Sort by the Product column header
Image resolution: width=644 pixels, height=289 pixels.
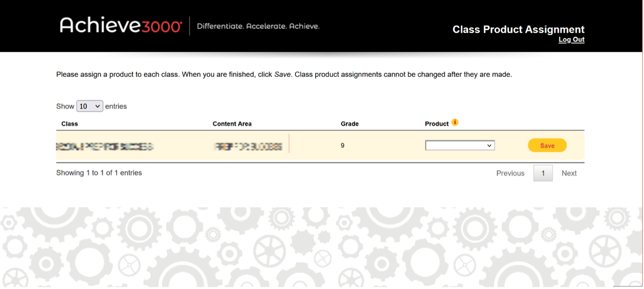(x=437, y=124)
